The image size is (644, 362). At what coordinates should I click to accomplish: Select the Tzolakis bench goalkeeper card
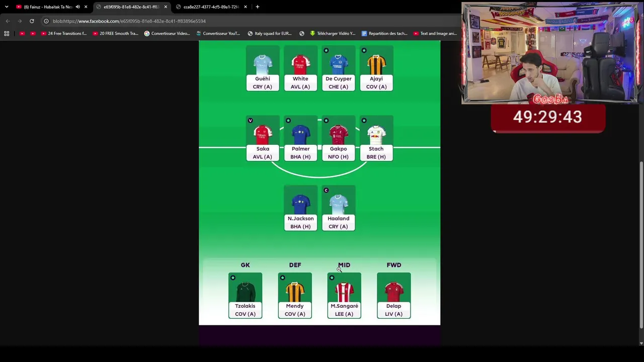(x=245, y=296)
